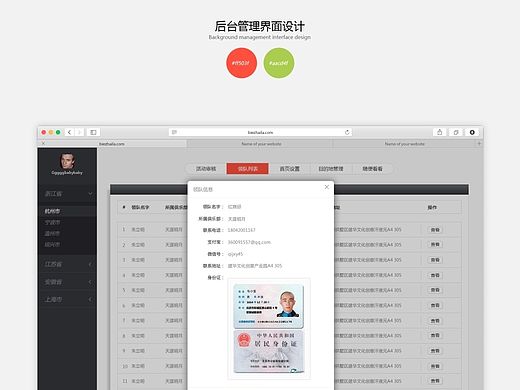Click the email '360091557@qq.com' in dialog
The image size is (520, 390).
[x=249, y=242]
